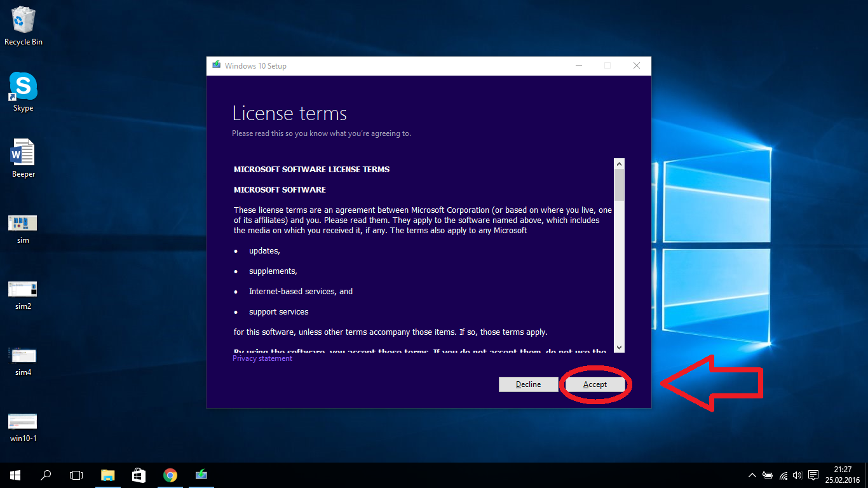This screenshot has height=488, width=868.
Task: Click the volume speaker tray icon
Action: tap(797, 475)
